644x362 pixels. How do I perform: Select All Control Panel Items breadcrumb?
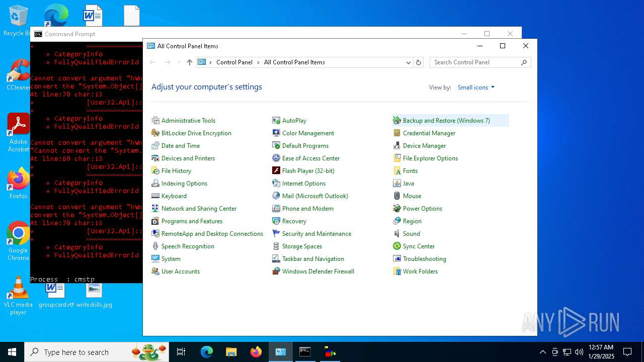point(294,62)
